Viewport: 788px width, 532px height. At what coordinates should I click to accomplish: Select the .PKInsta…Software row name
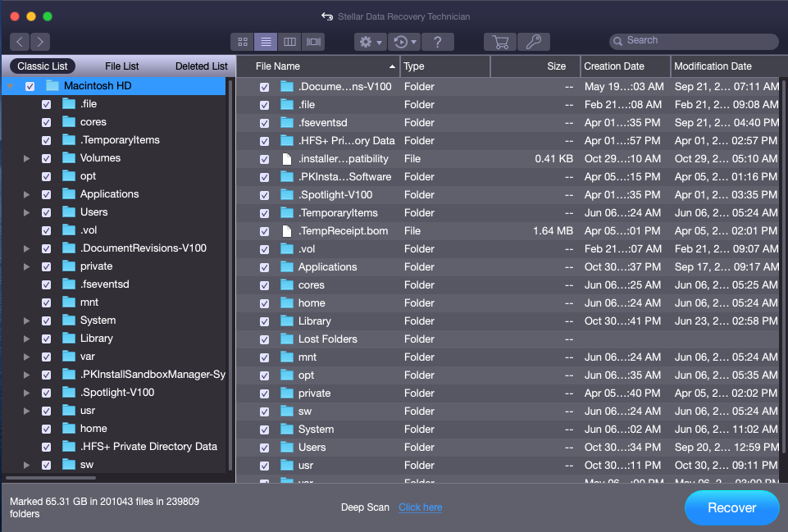[x=344, y=177]
